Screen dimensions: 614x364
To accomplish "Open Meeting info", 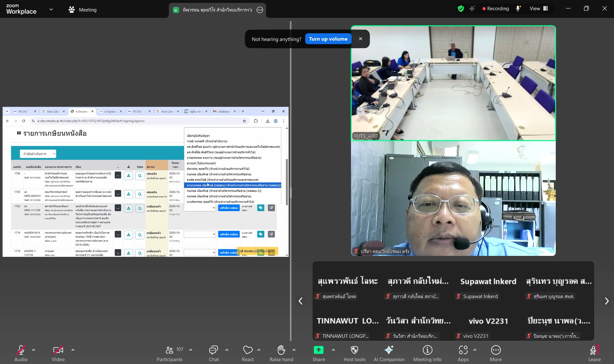I will tap(427, 350).
